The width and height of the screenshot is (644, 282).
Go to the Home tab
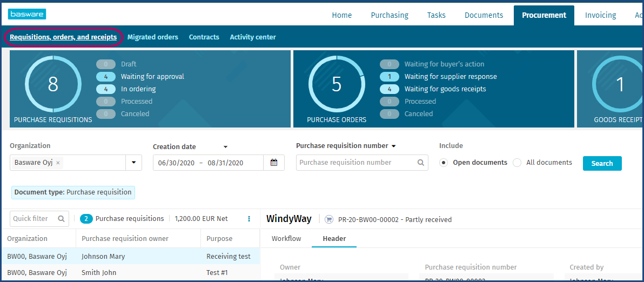pyautogui.click(x=341, y=15)
